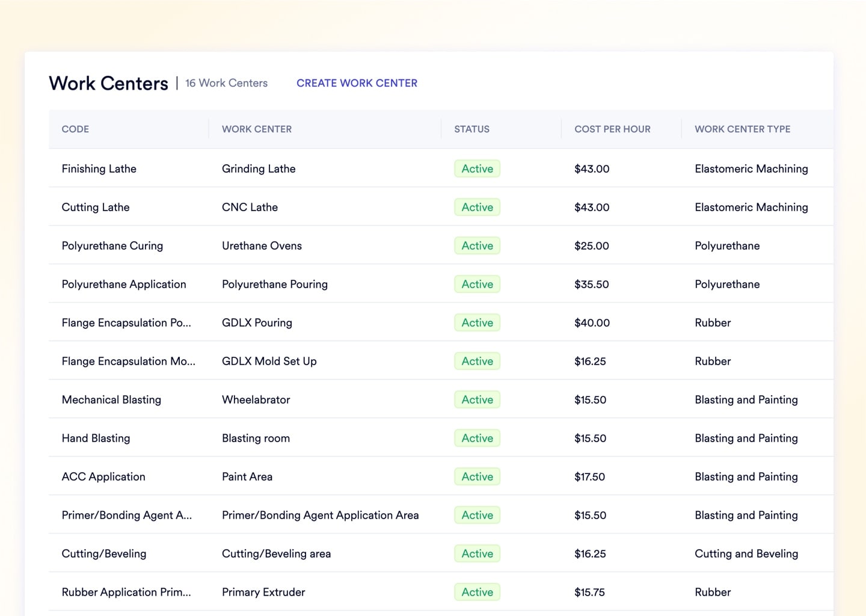Open the Polyurethane Application row code
The width and height of the screenshot is (866, 616).
tap(124, 284)
